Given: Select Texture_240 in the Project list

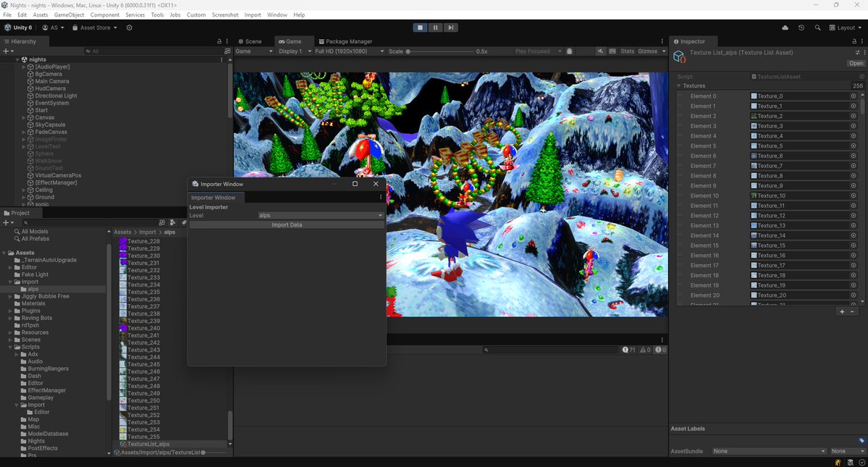Looking at the screenshot, I should tap(143, 328).
